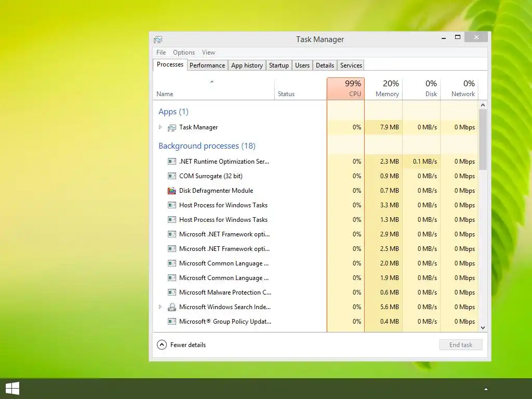
Task: Select the Processes tab
Action: (170, 64)
